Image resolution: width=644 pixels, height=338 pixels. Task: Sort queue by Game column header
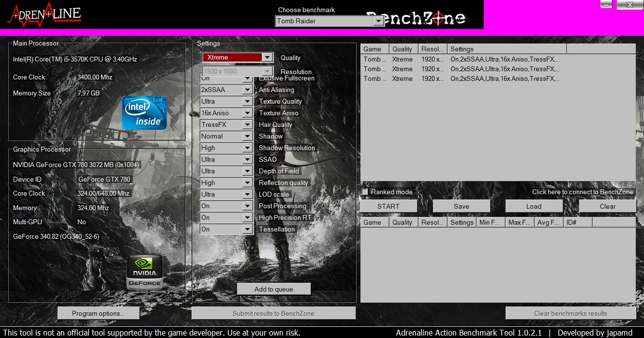click(x=374, y=49)
